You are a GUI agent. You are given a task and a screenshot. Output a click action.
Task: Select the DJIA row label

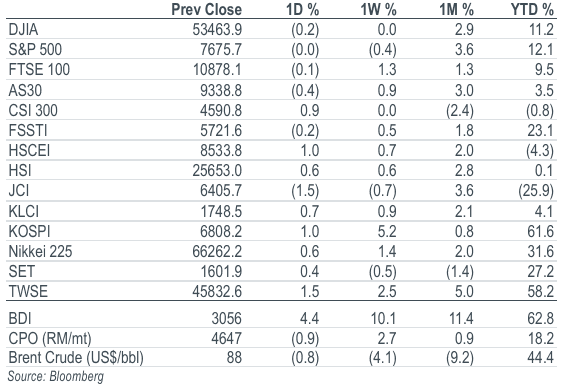23,30
